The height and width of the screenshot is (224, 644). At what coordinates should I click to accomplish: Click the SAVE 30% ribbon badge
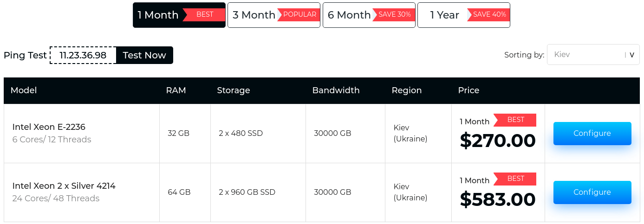coord(394,14)
